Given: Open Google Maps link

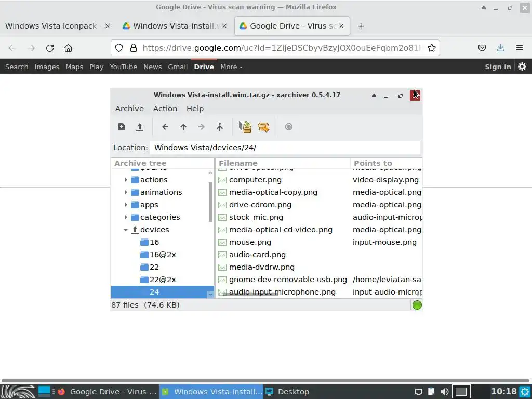Looking at the screenshot, I should (74, 67).
